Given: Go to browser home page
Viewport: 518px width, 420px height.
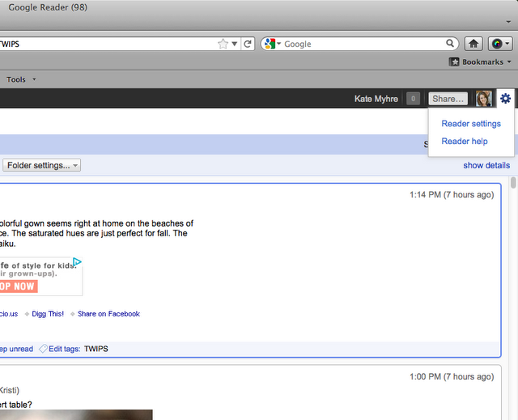Looking at the screenshot, I should coord(473,44).
